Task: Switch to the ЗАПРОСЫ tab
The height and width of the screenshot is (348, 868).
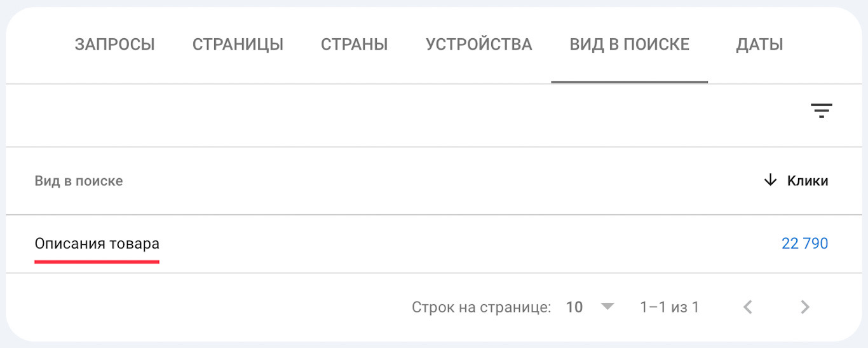Action: (115, 45)
